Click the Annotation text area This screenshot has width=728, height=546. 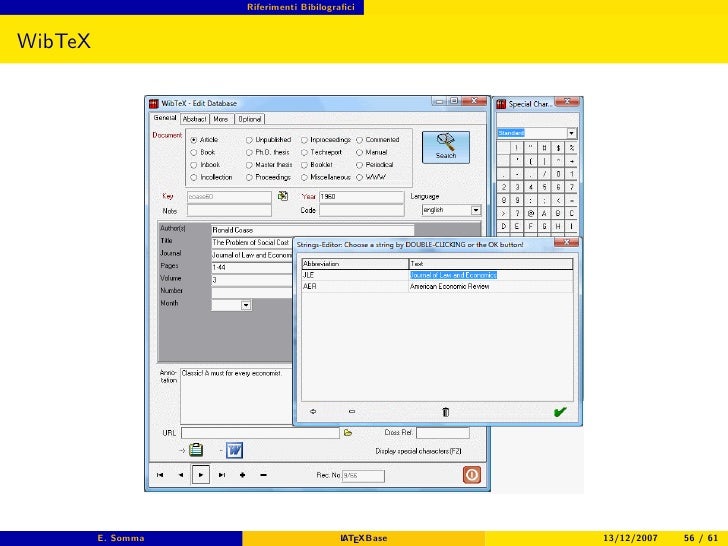pos(237,396)
